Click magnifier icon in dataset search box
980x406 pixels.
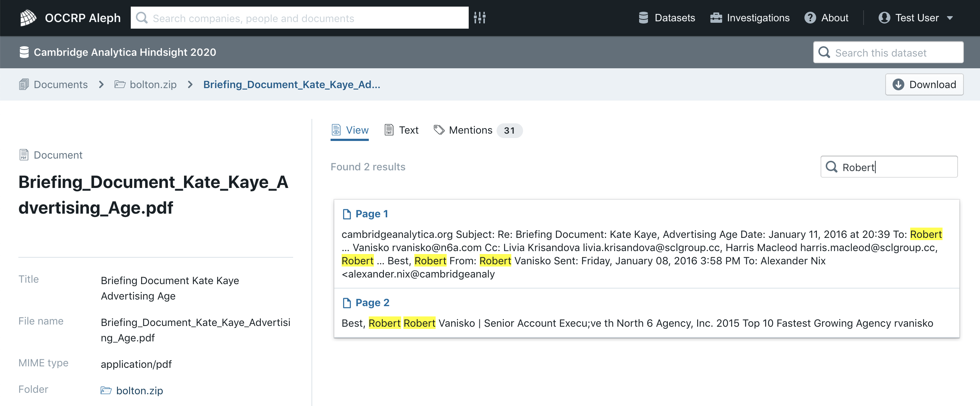coord(824,52)
